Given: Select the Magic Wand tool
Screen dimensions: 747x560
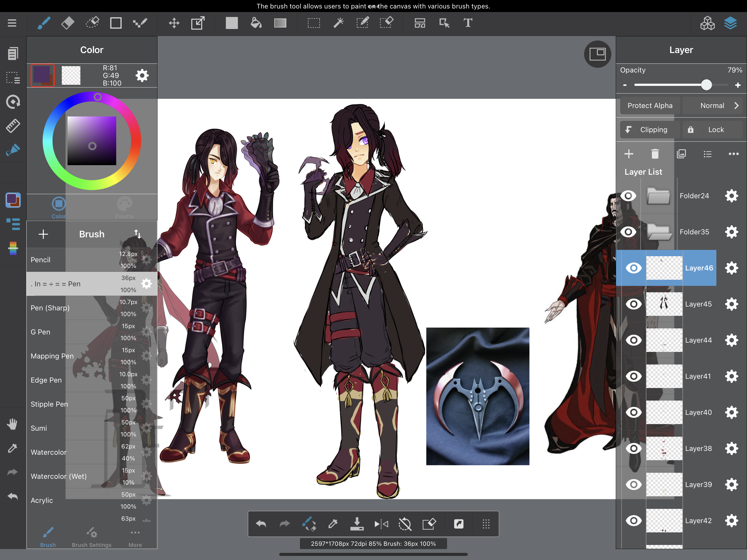Looking at the screenshot, I should click(338, 23).
